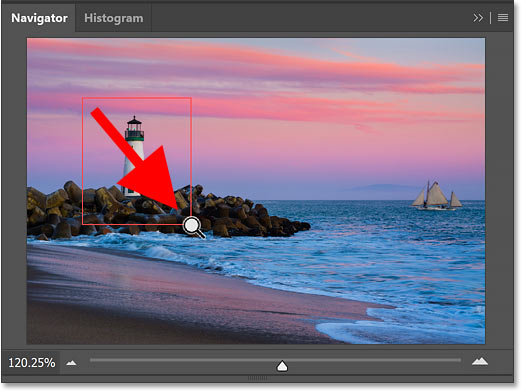Click the 120.25% zoom level field
522x392 pixels.
(32, 363)
